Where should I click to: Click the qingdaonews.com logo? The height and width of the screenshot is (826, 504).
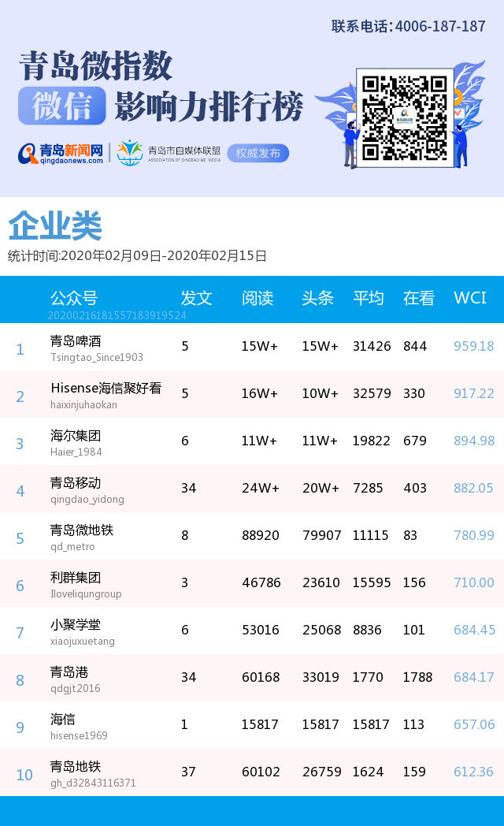click(x=61, y=153)
